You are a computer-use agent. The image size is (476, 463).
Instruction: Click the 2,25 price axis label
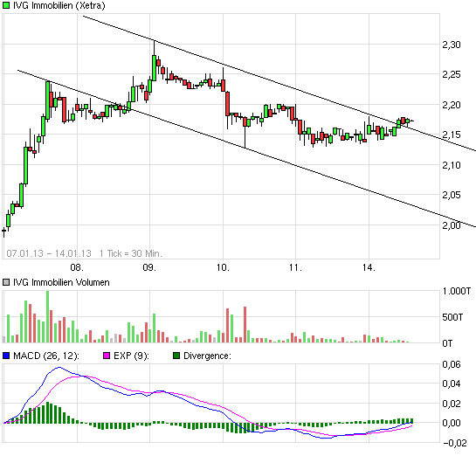coord(452,74)
